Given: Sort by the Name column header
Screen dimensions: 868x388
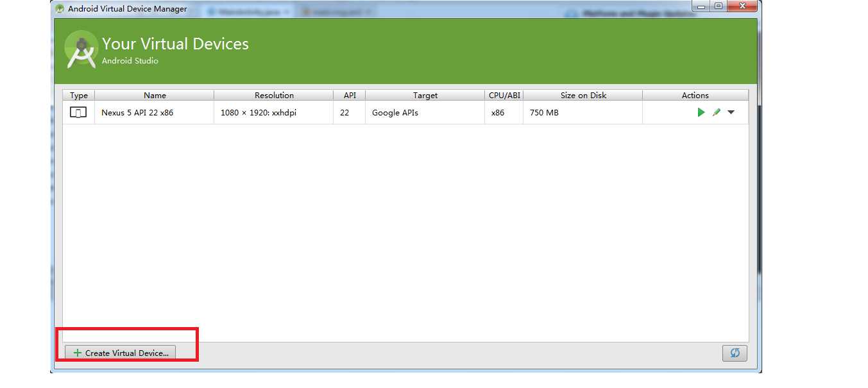Looking at the screenshot, I should (155, 95).
